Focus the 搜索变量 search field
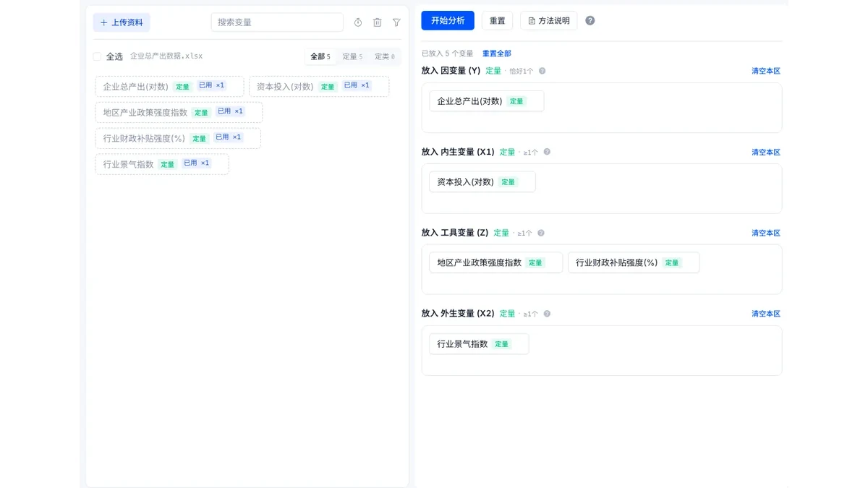 pyautogui.click(x=277, y=22)
